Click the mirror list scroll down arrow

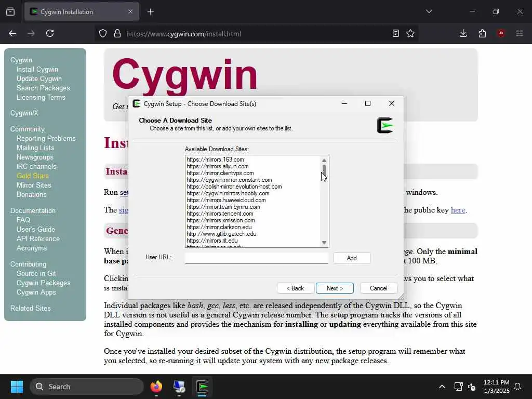coord(324,242)
